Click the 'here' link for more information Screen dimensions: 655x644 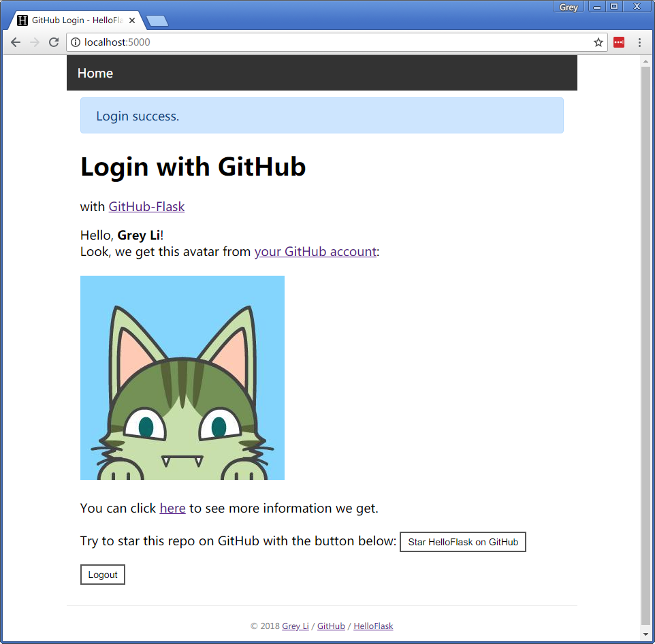coord(172,508)
